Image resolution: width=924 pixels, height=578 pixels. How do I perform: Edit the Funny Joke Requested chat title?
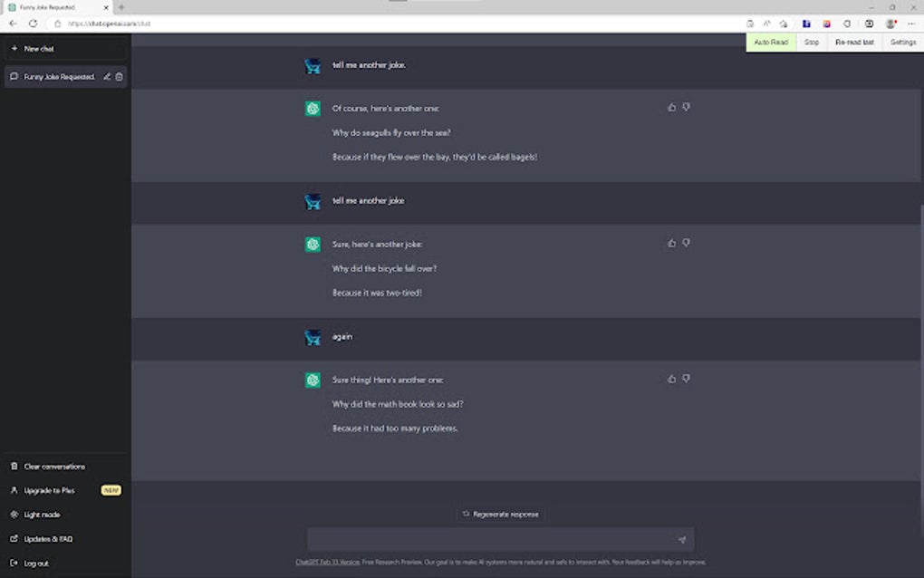tap(106, 77)
